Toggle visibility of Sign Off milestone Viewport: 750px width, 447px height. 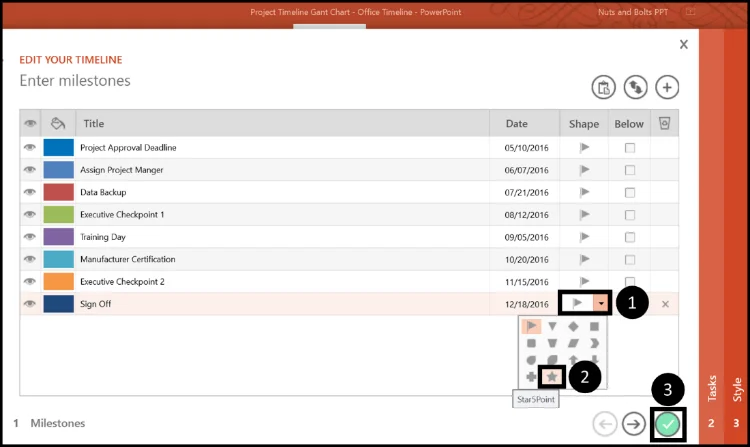(x=30, y=304)
